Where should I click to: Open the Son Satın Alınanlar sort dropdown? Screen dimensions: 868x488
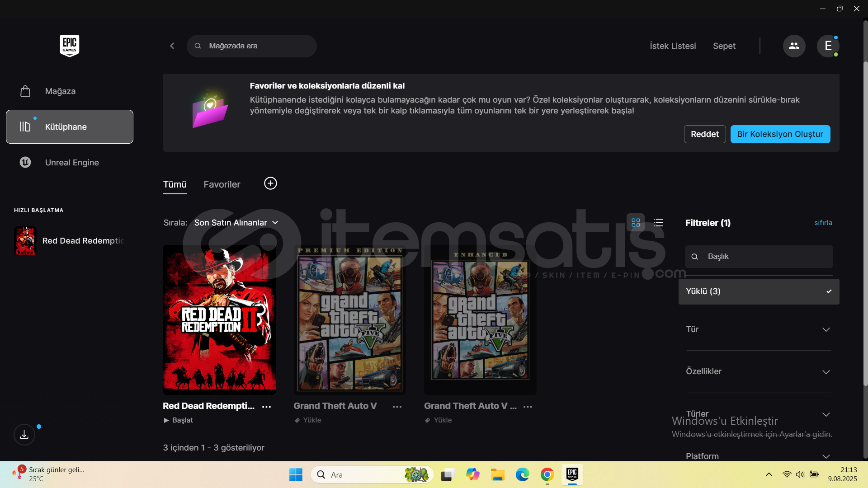pyautogui.click(x=236, y=223)
